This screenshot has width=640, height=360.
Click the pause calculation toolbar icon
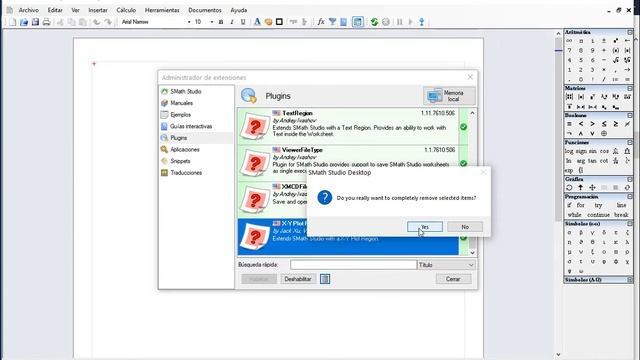click(400, 22)
